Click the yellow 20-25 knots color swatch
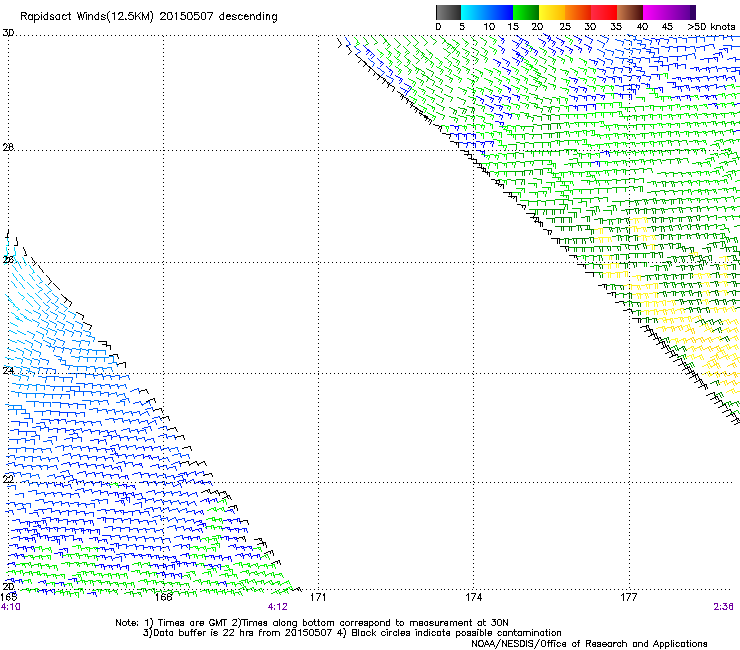Viewport: 740px width, 650px height. pyautogui.click(x=552, y=12)
